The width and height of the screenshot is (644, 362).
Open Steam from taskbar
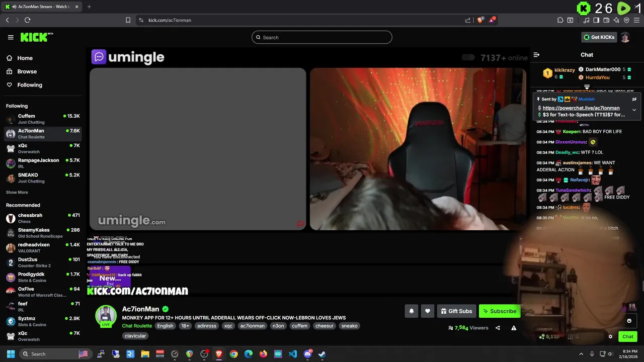(322, 354)
